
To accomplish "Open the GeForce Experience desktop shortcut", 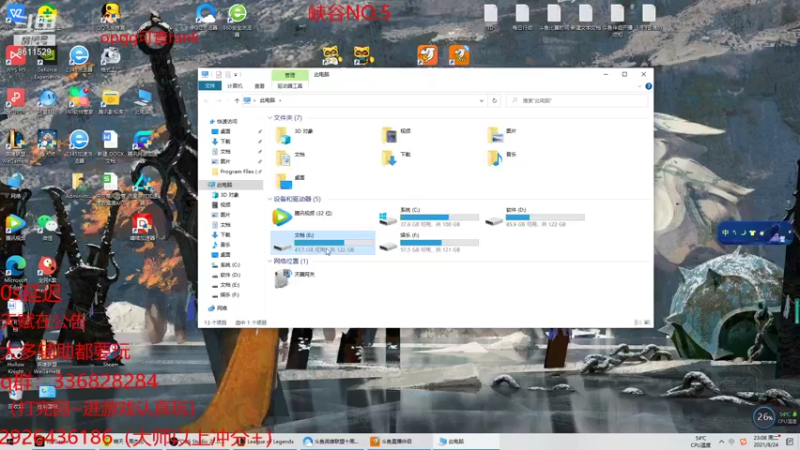I will pyautogui.click(x=47, y=63).
